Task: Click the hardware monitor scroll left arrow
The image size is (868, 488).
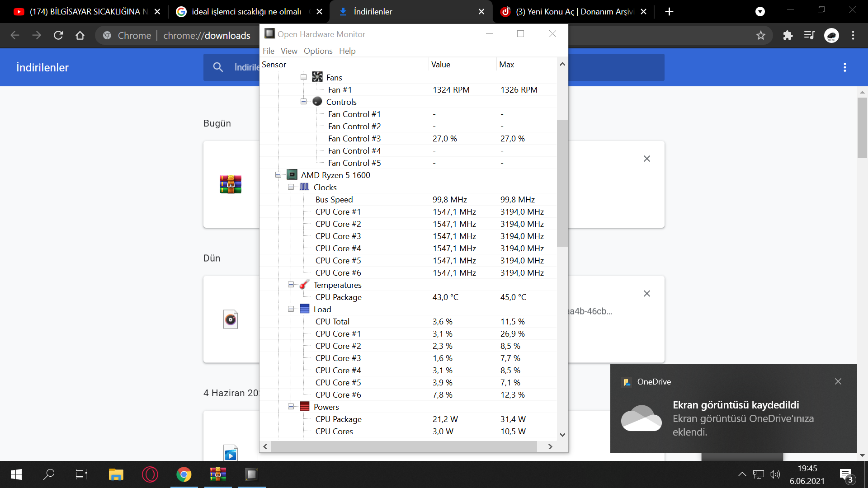Action: click(265, 446)
